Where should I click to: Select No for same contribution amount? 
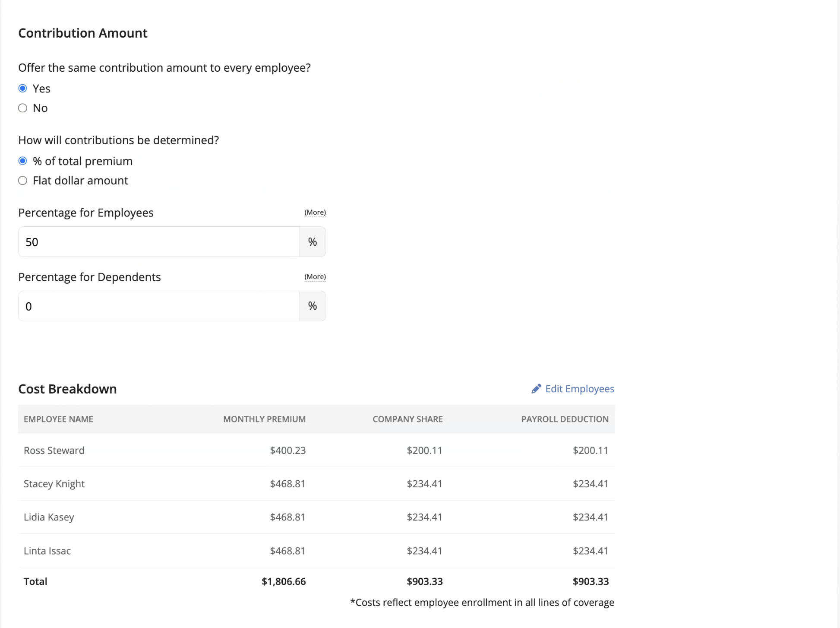pyautogui.click(x=23, y=108)
